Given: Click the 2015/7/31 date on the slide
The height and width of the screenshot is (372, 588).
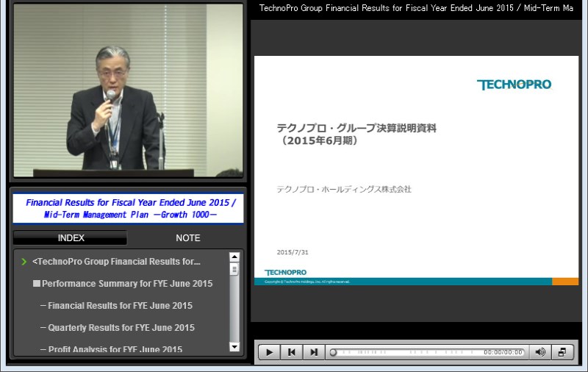Looking at the screenshot, I should [x=293, y=252].
